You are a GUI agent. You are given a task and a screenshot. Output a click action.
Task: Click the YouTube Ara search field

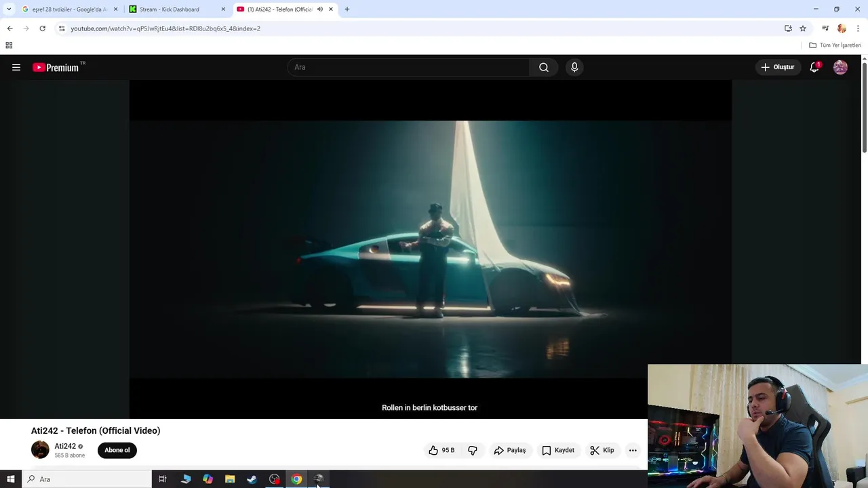click(x=408, y=67)
